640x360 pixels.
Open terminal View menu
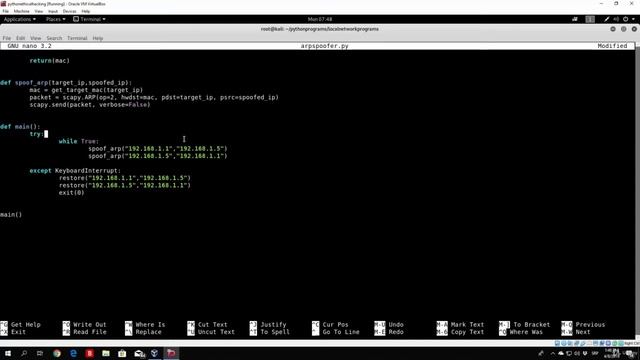pyautogui.click(x=36, y=38)
